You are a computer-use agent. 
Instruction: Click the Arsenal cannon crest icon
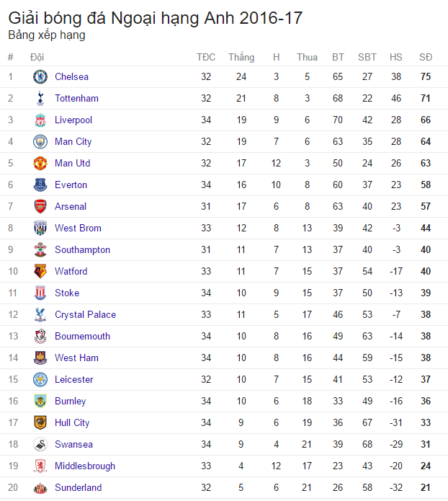pos(40,206)
